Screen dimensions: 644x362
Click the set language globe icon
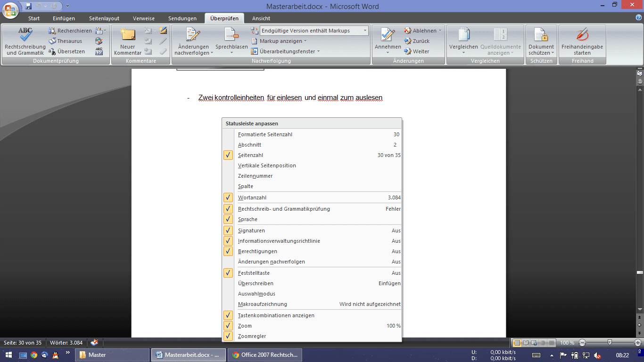[x=99, y=41]
